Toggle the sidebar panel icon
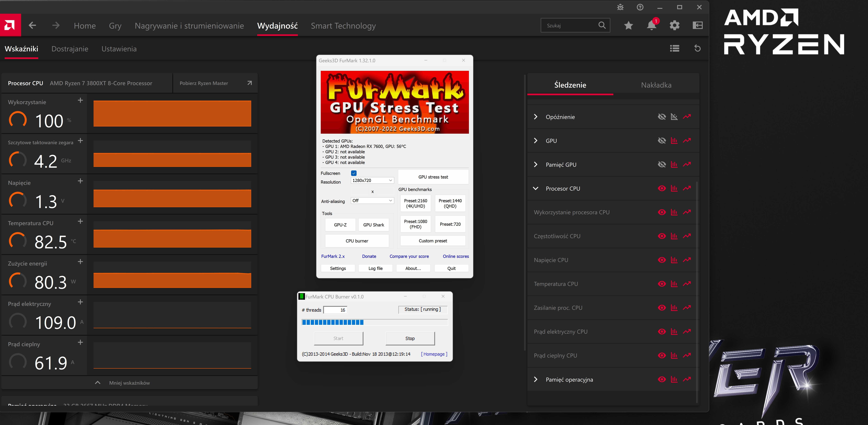The image size is (868, 425). [x=697, y=25]
